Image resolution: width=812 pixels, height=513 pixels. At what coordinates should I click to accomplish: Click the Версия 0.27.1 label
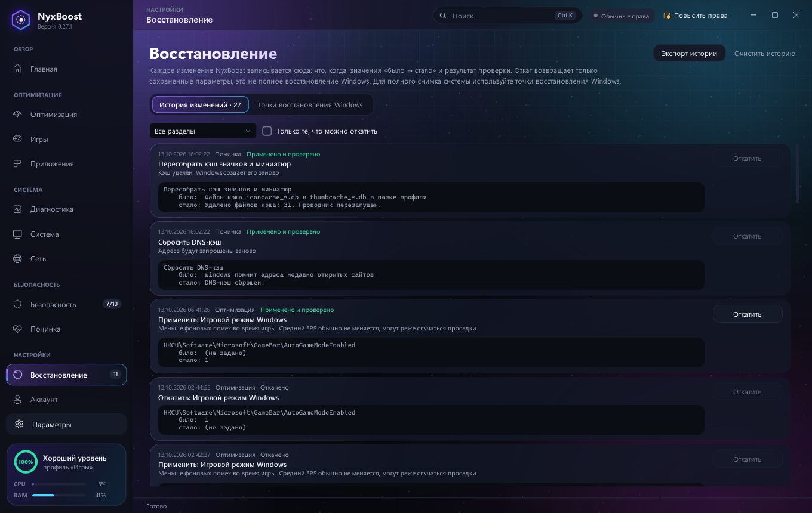55,26
